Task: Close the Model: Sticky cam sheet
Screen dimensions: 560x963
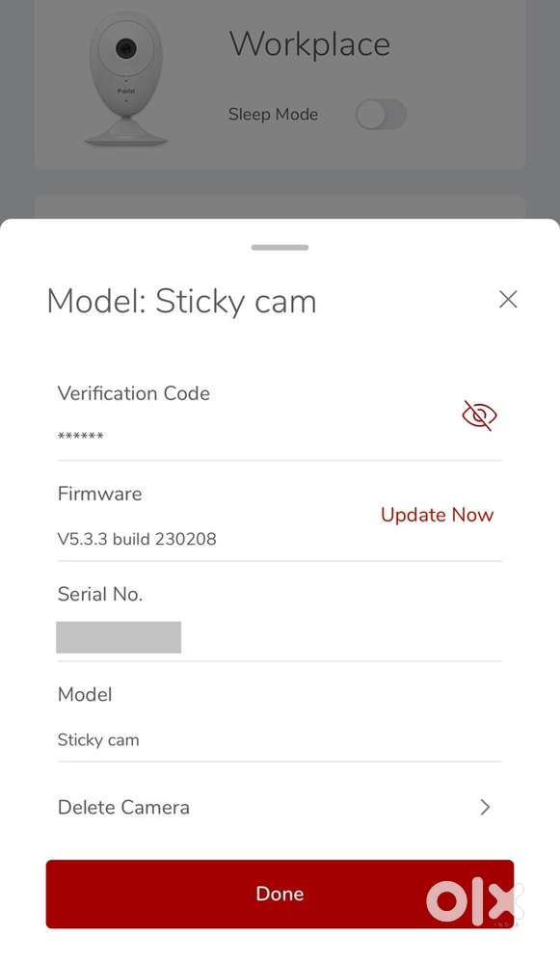Action: [508, 299]
